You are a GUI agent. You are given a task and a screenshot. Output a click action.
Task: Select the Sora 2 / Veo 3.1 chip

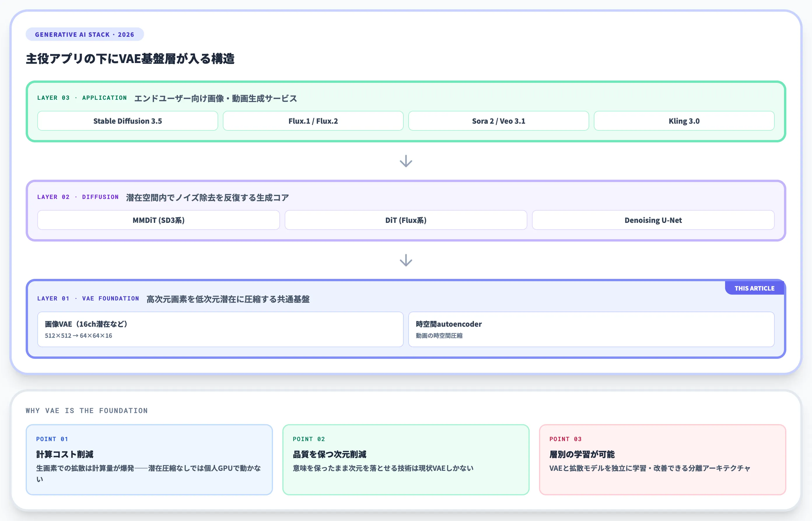(x=498, y=121)
